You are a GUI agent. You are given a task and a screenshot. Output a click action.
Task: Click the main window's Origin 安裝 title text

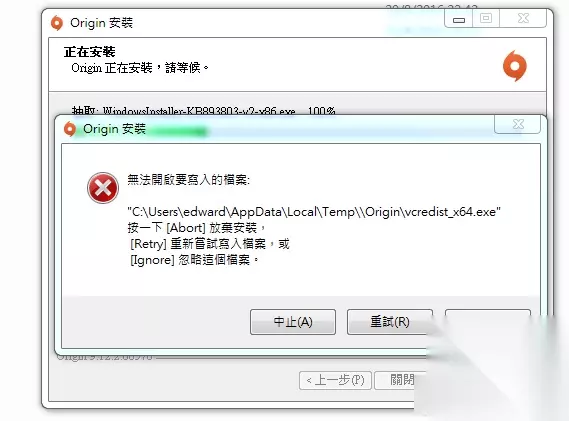coord(102,23)
